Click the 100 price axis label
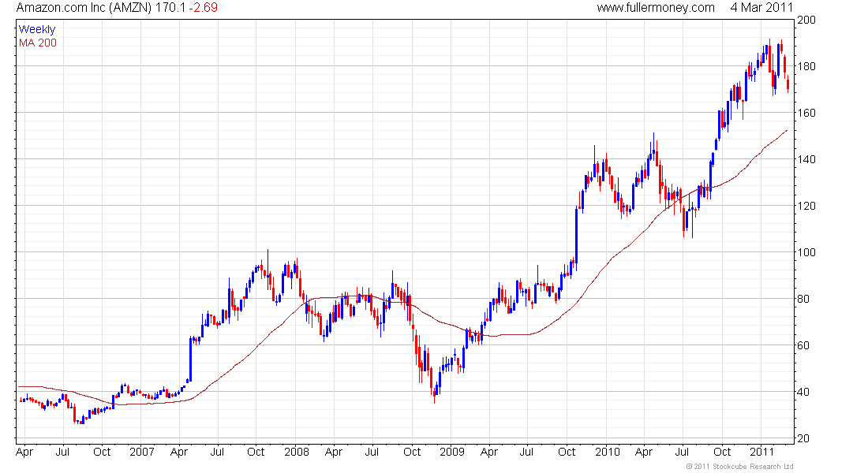Viewport: 868px width, 473px height. click(x=806, y=252)
